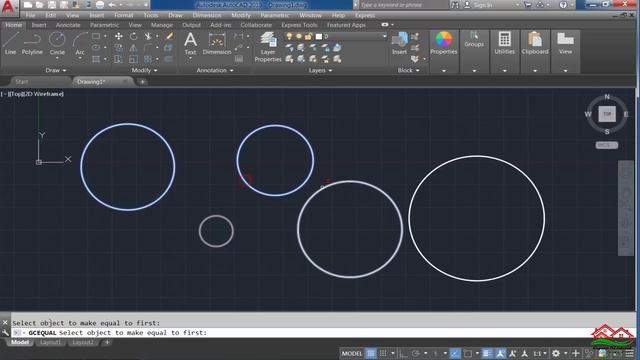The width and height of the screenshot is (640, 360).
Task: Toggle the layer lightbulb on/off icon
Action: (x=289, y=36)
